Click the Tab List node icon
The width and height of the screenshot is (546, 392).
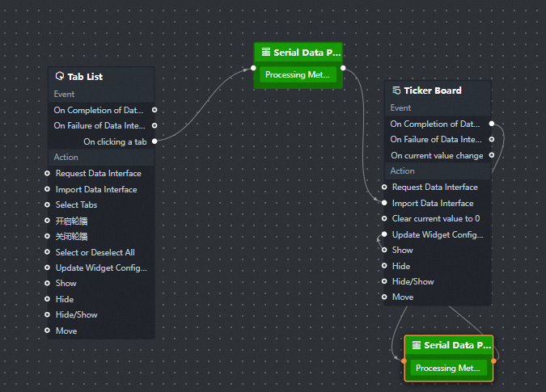coord(60,76)
